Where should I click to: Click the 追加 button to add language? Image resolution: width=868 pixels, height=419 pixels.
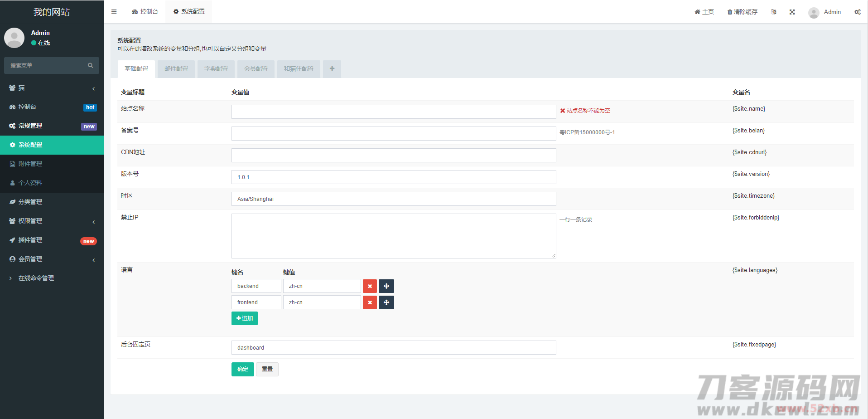245,318
